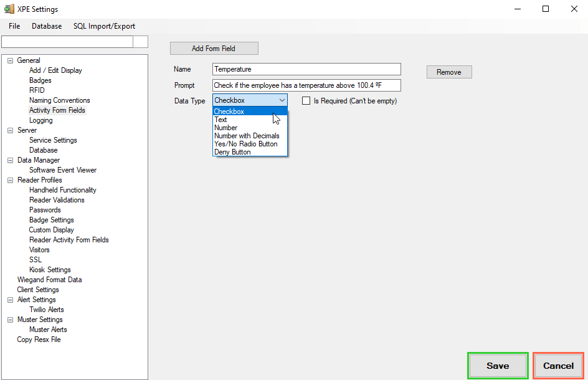Viewport: 588px width, 380px height.
Task: Select Add / Edit Display in tree
Action: pyautogui.click(x=55, y=70)
